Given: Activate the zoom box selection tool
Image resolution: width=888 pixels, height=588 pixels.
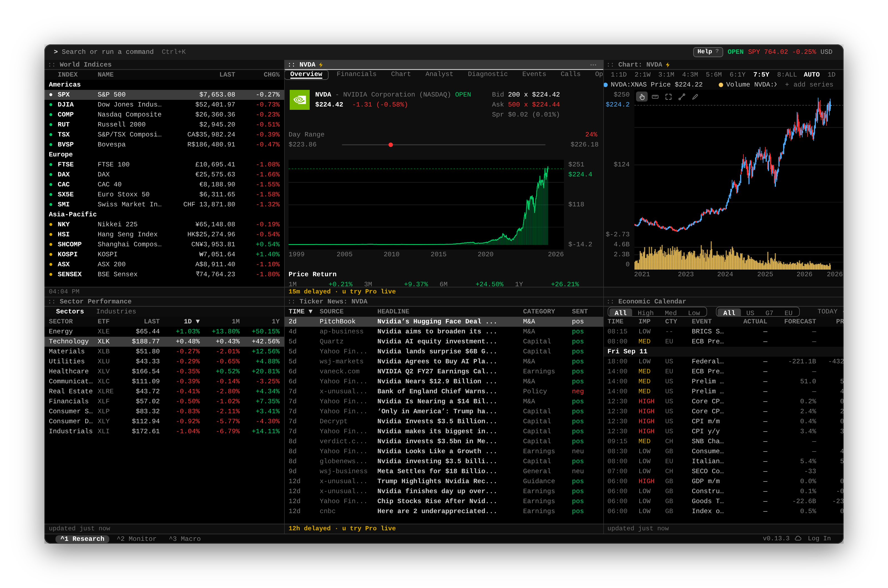Looking at the screenshot, I should pos(668,97).
